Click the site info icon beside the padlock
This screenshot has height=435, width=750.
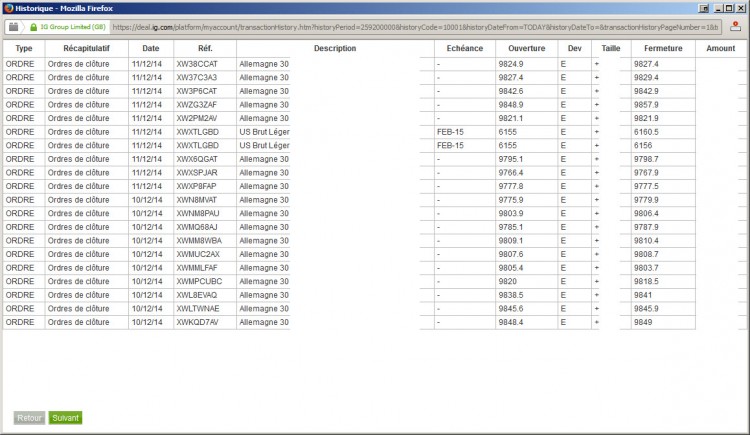point(13,27)
